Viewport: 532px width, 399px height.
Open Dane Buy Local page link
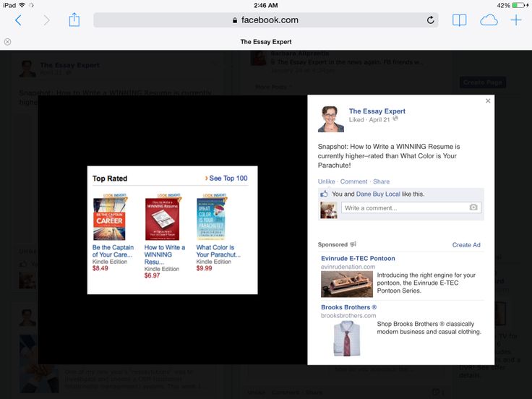tap(378, 194)
